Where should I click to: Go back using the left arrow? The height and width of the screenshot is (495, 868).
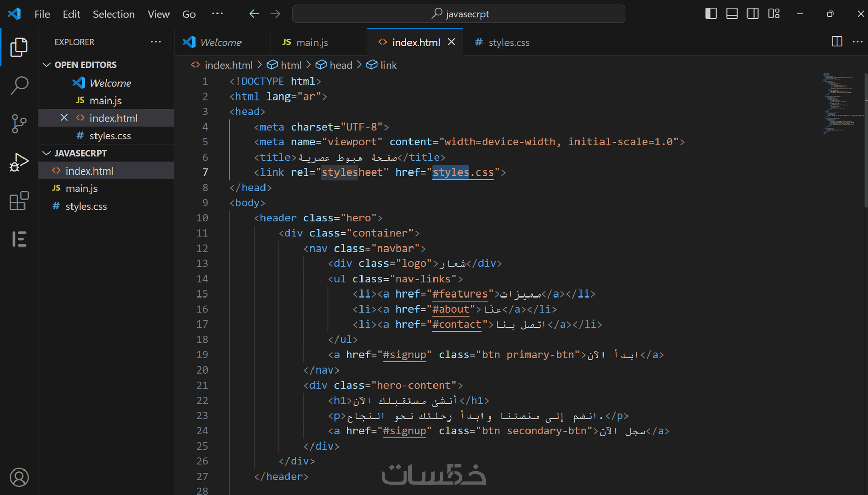pos(254,14)
